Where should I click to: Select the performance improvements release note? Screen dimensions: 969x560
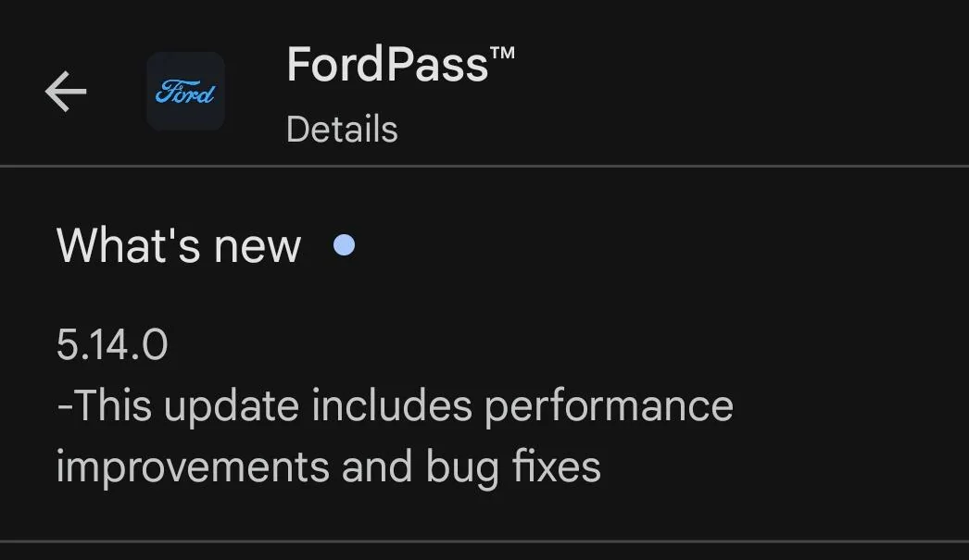[x=394, y=404]
